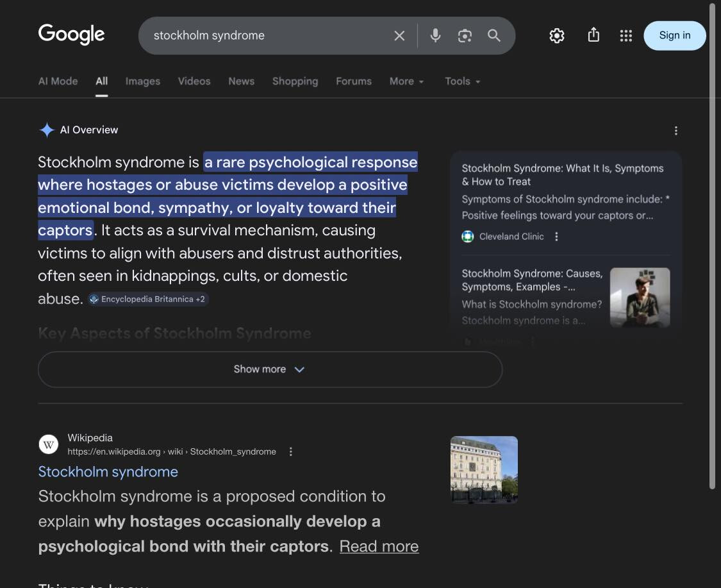Open Google Lens image search icon
The image size is (721, 588).
pyautogui.click(x=465, y=36)
